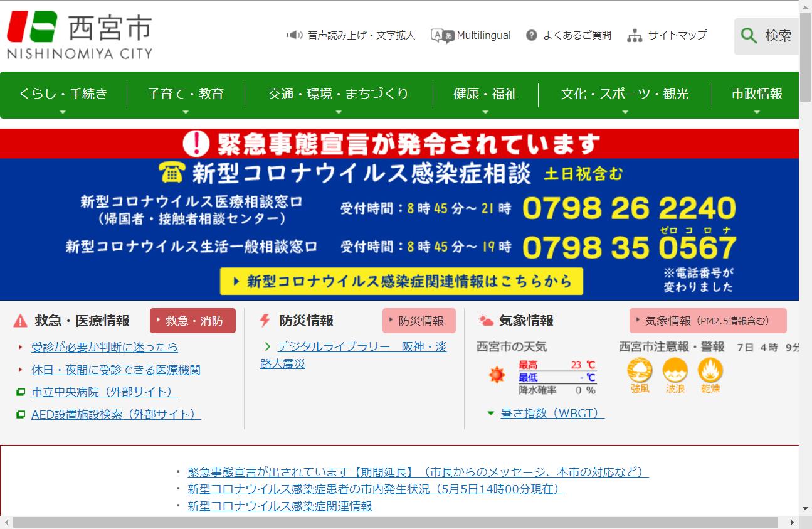This screenshot has height=529, width=812.
Task: Expand the くらし・手続き menu arrow
Action: coord(61,113)
